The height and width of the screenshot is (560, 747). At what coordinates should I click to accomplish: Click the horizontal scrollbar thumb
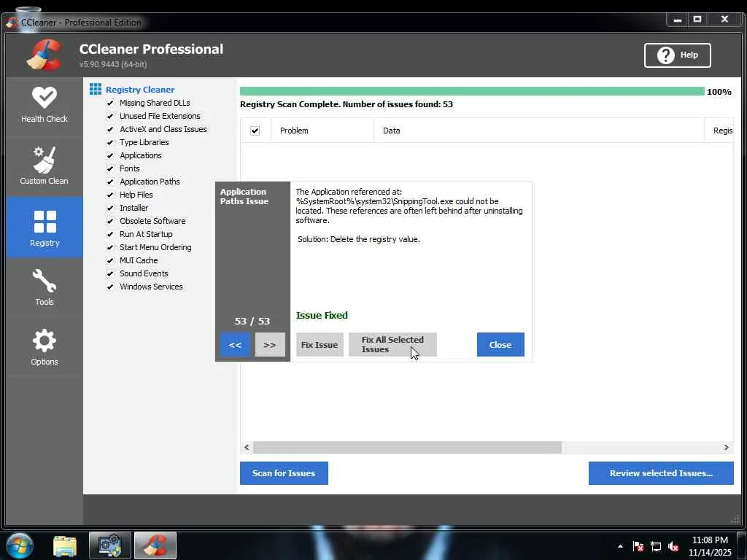(407, 447)
